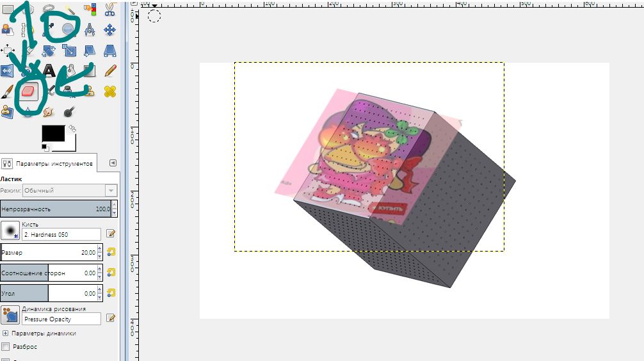Reset the Размер size to default

111,252
